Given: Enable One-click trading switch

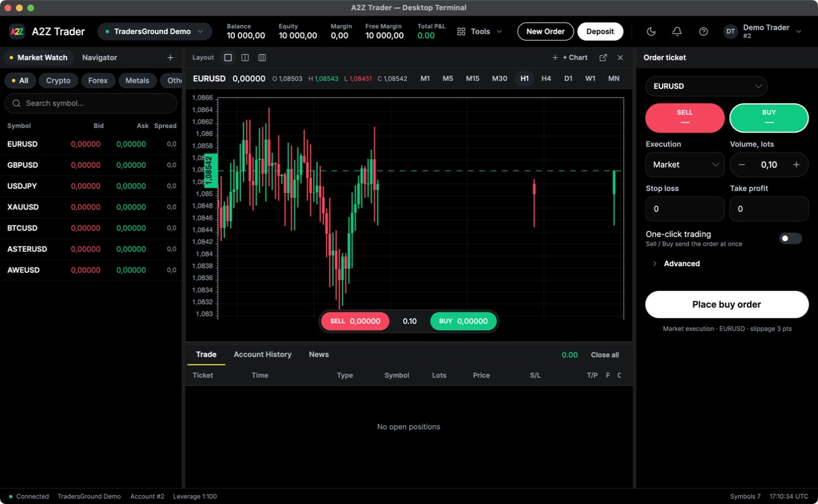Looking at the screenshot, I should pos(791,238).
